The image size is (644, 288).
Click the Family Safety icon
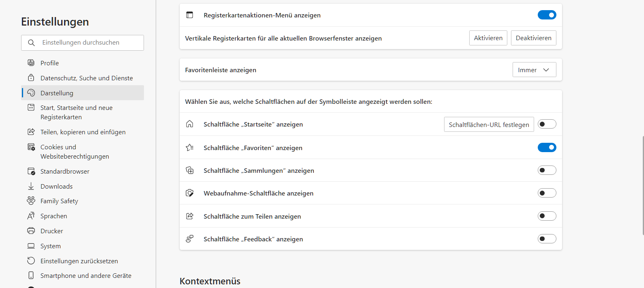pos(31,201)
